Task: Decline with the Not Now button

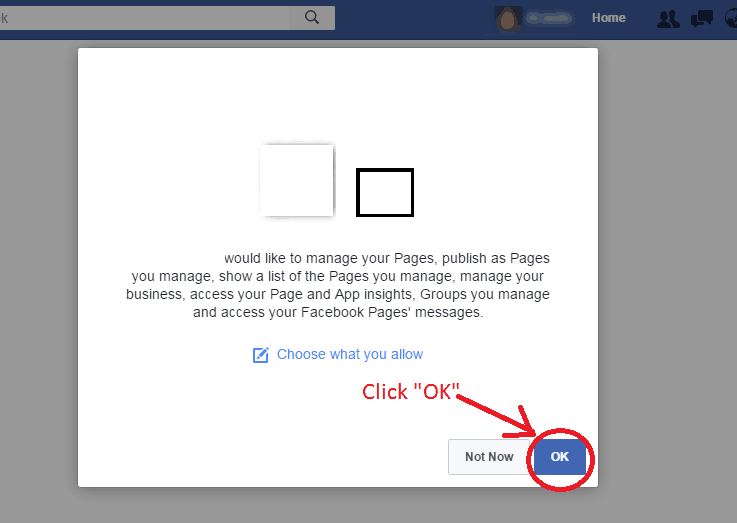Action: pyautogui.click(x=489, y=457)
